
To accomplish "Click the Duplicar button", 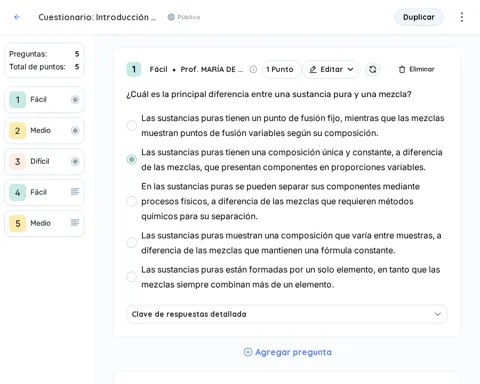I will pos(419,17).
